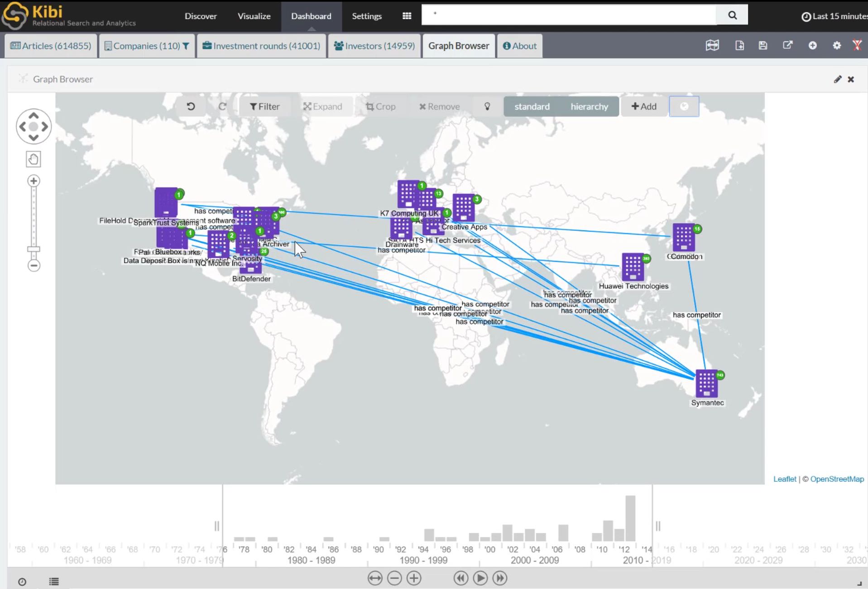
Task: Click the Crop button
Action: [x=380, y=106]
